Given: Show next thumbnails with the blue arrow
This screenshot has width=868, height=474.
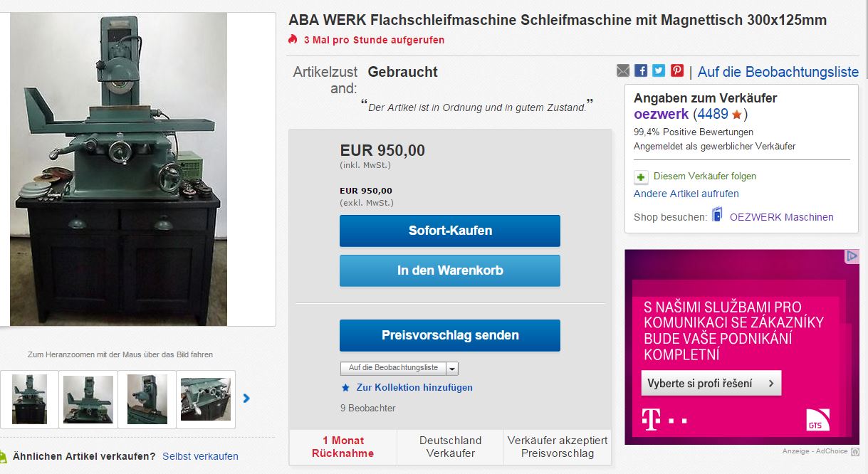Looking at the screenshot, I should (x=246, y=399).
